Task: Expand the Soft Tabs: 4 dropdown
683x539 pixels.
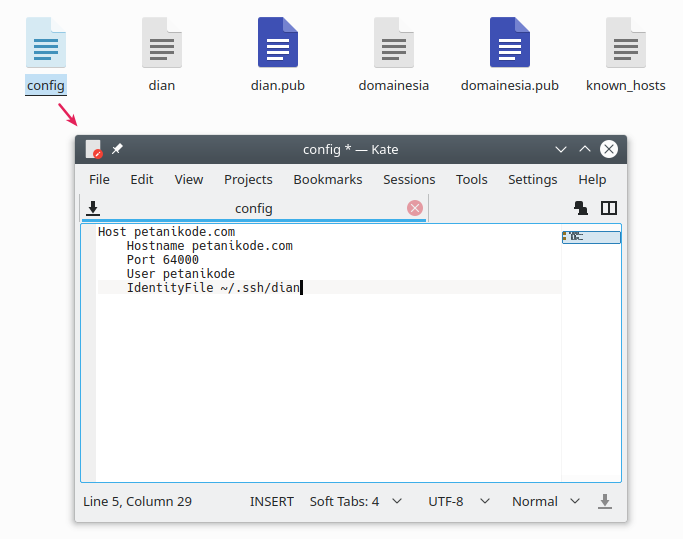Action: tap(355, 501)
